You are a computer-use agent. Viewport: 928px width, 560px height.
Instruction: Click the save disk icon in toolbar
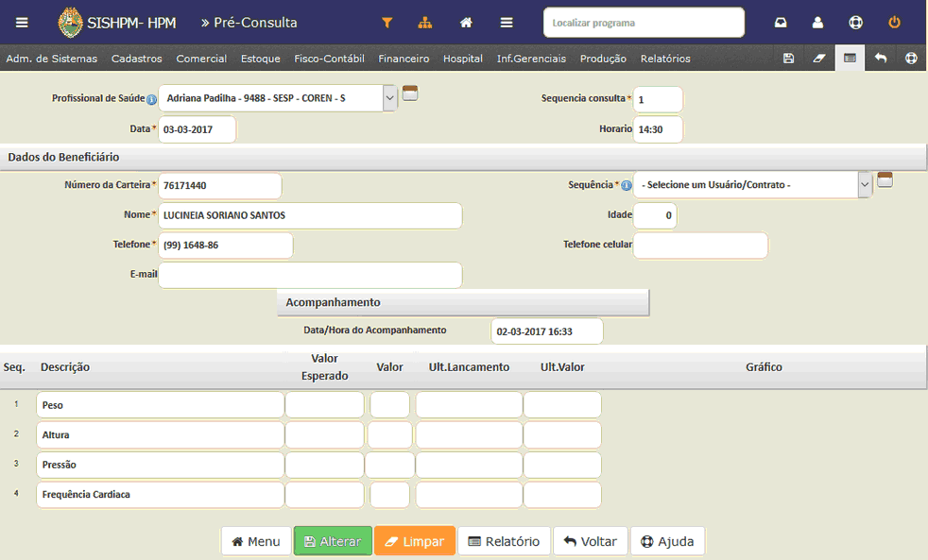[788, 58]
